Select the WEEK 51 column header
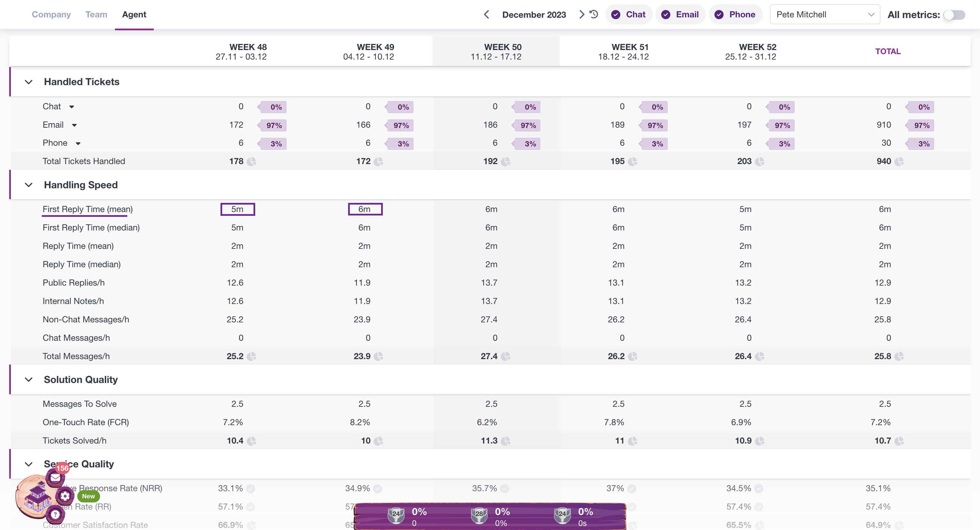This screenshot has width=980, height=530. pyautogui.click(x=623, y=52)
